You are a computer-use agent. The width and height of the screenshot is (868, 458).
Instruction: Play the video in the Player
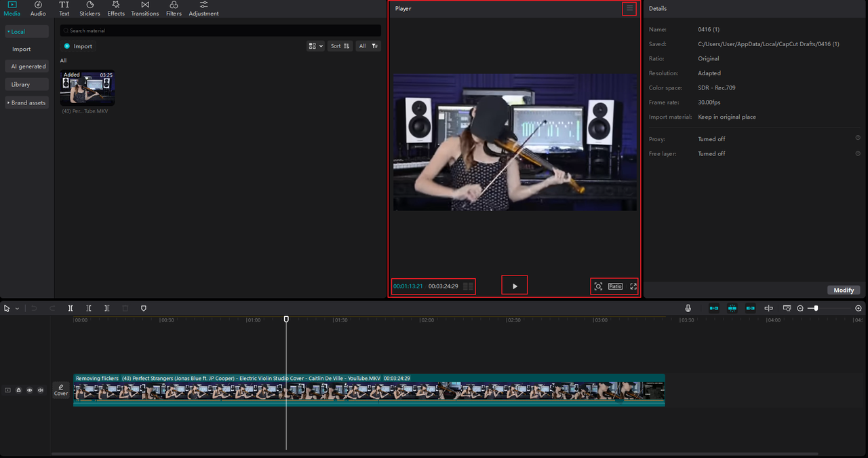click(515, 286)
